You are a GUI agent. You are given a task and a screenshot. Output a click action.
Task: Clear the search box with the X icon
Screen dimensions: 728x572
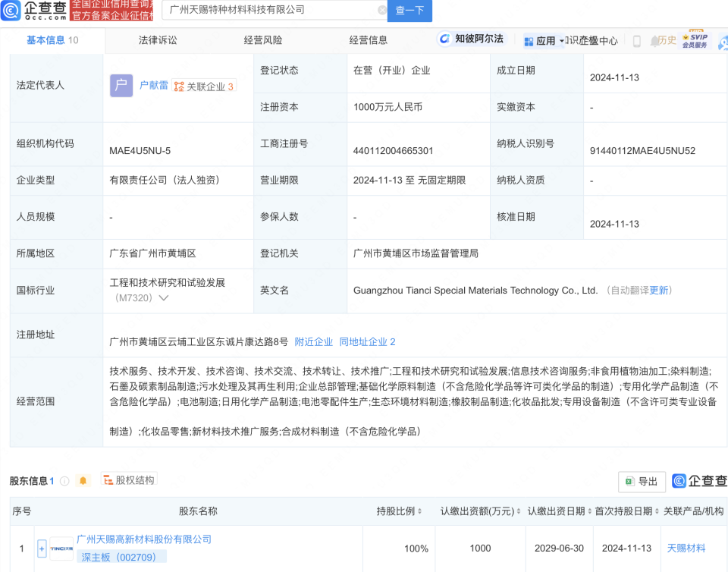381,10
